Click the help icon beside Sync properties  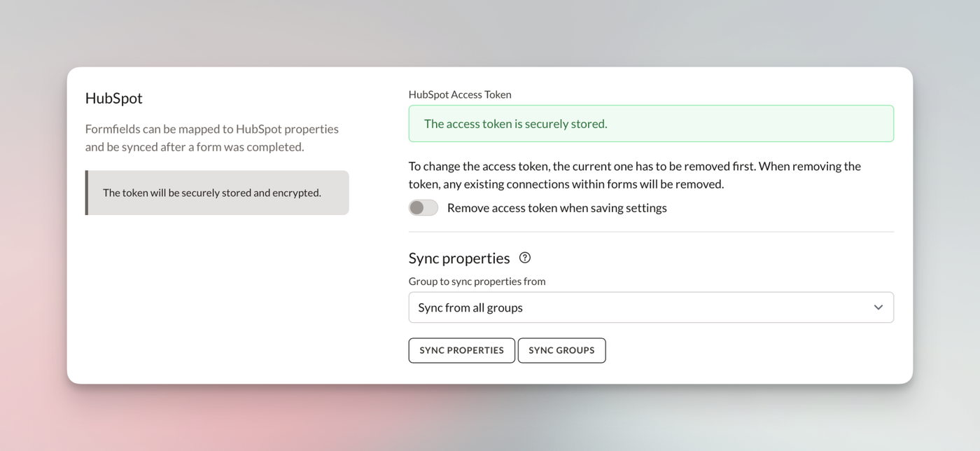525,258
